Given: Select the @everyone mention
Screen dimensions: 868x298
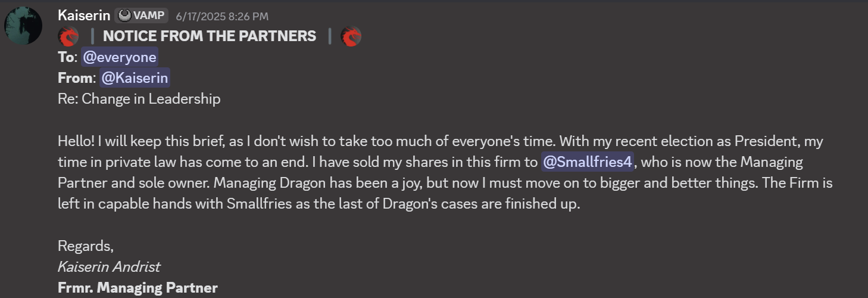Looking at the screenshot, I should 120,57.
